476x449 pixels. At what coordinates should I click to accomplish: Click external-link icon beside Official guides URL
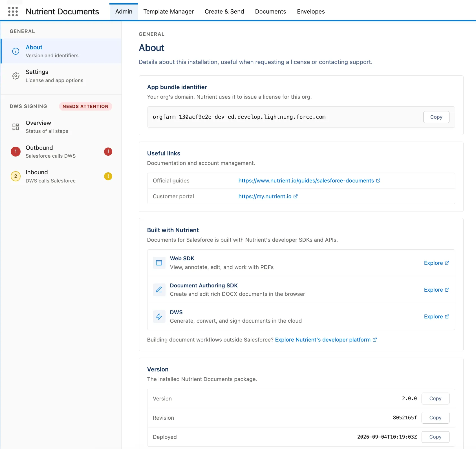click(x=378, y=181)
